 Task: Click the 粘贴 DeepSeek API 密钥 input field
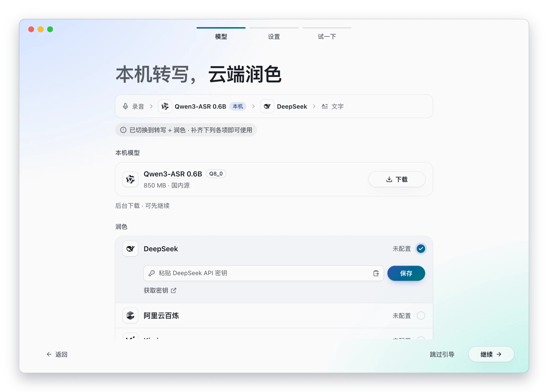[x=263, y=273]
